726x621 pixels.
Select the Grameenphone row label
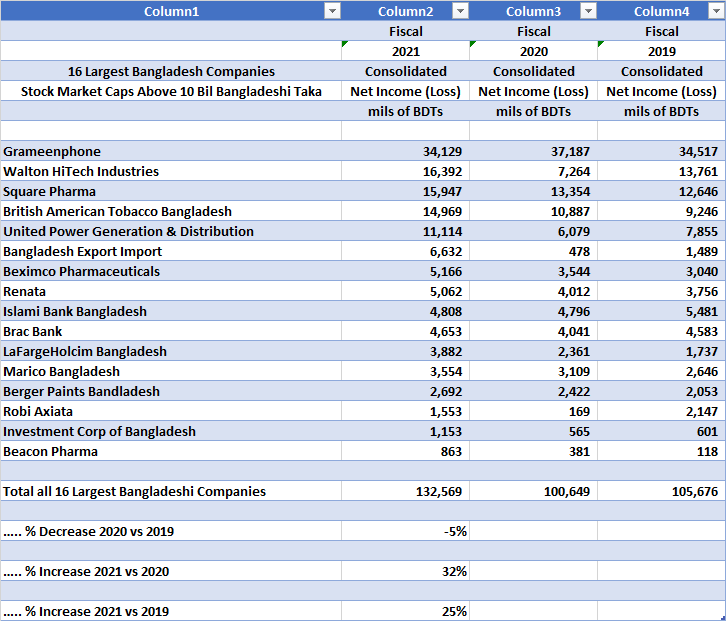click(x=171, y=151)
